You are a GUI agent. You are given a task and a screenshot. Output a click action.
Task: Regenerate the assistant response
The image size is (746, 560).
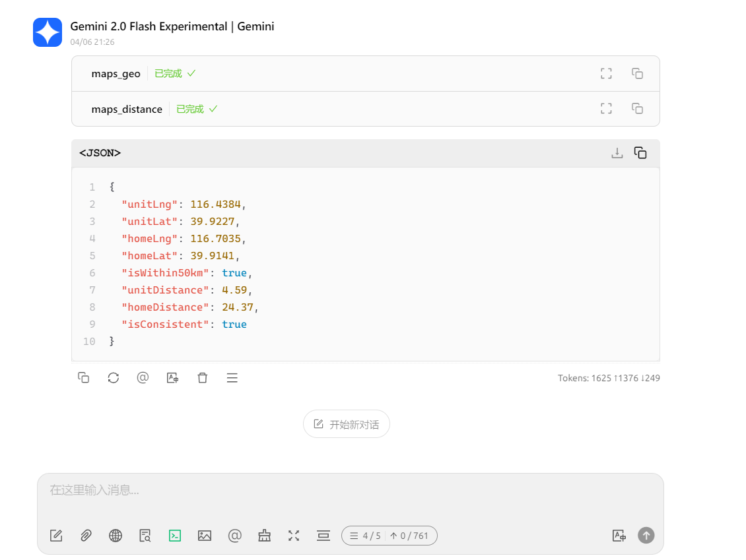(114, 377)
